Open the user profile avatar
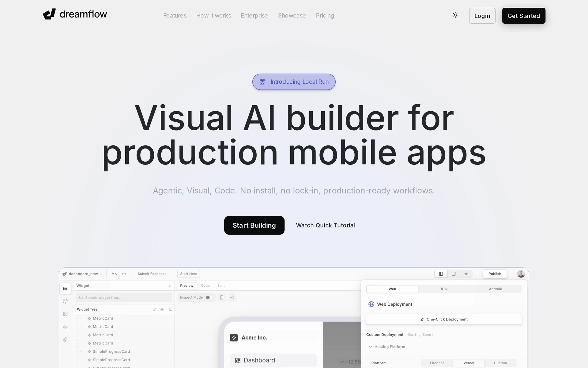Image resolution: width=588 pixels, height=368 pixels. [x=521, y=274]
